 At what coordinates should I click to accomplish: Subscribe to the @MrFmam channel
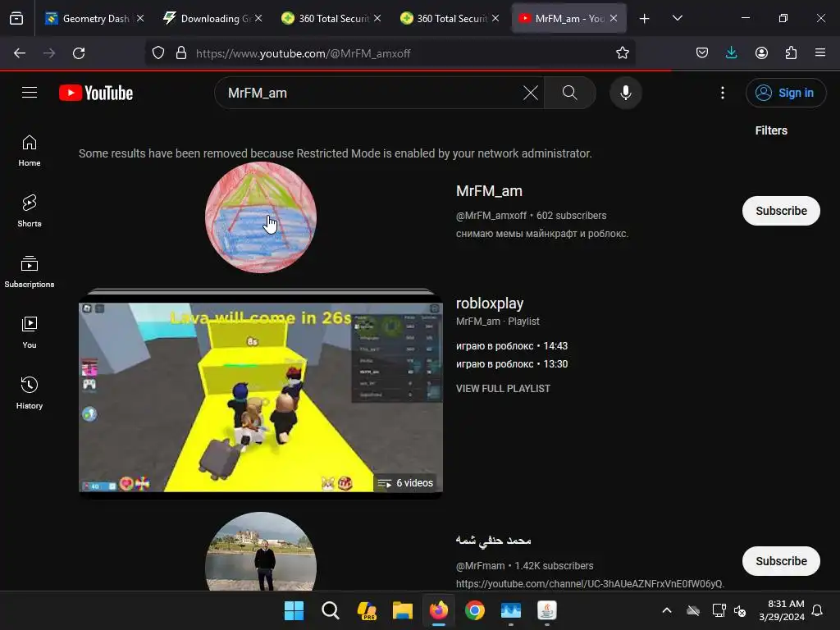click(781, 561)
